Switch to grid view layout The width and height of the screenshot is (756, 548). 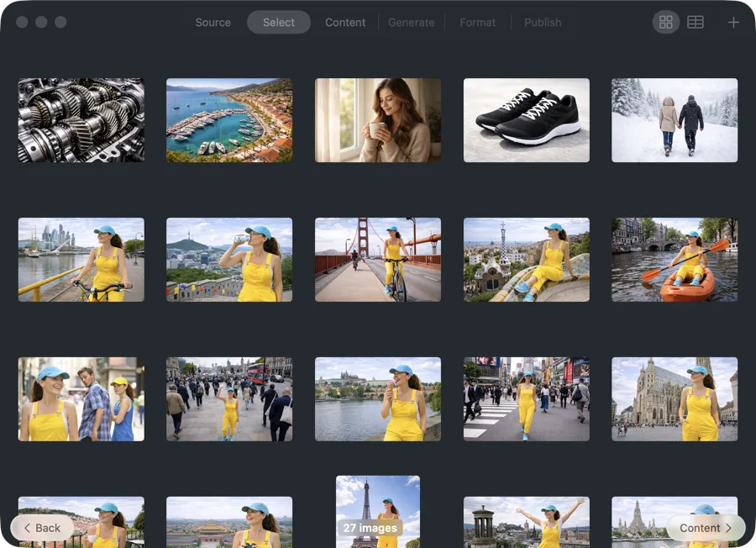point(665,22)
